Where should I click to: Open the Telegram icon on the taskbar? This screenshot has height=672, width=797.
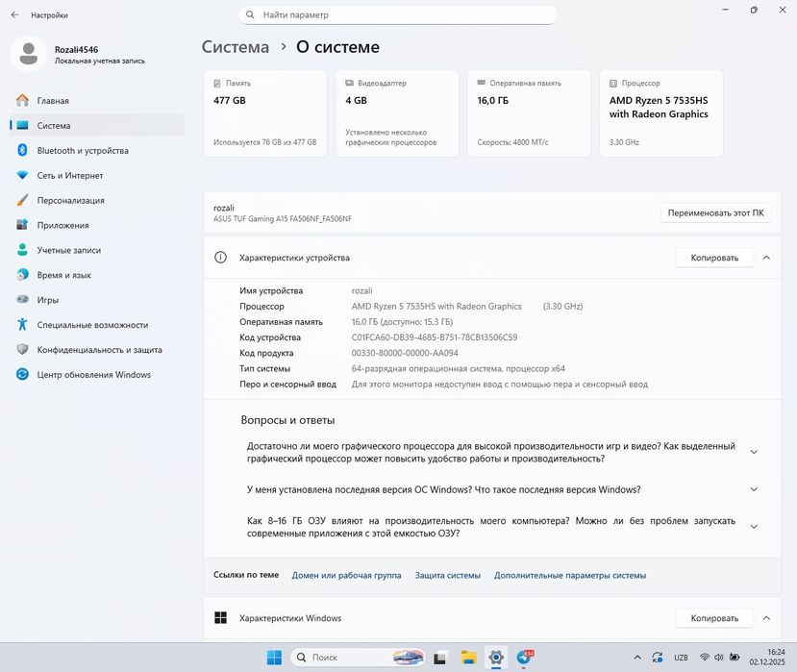tap(525, 658)
